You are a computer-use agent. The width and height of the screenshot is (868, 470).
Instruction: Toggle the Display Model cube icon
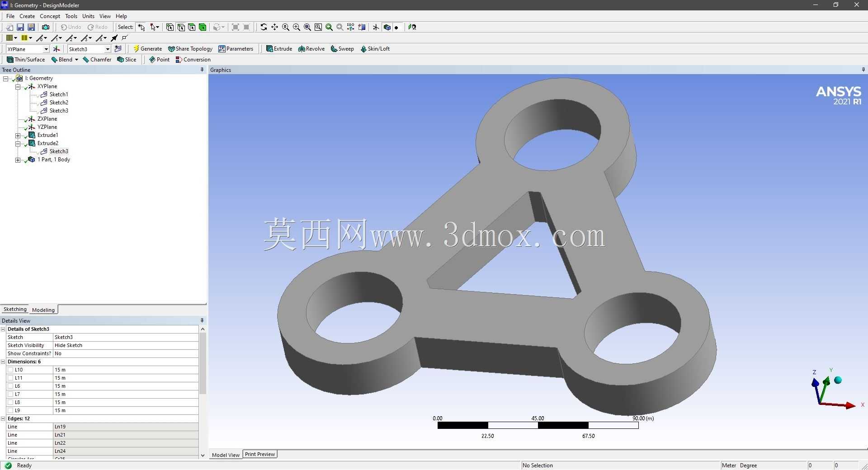[387, 27]
